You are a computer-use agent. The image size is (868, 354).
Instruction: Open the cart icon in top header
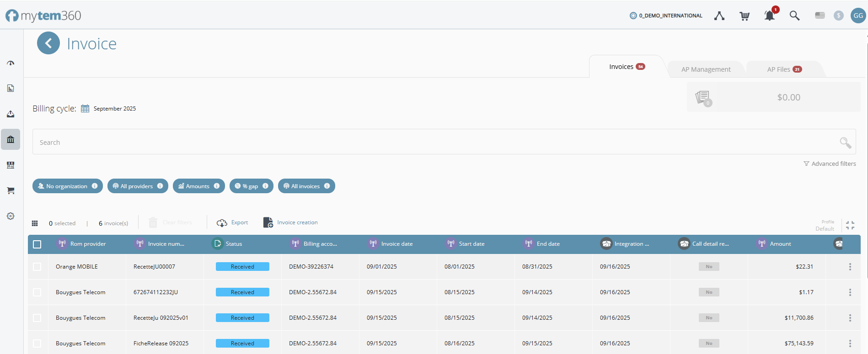pyautogui.click(x=745, y=16)
